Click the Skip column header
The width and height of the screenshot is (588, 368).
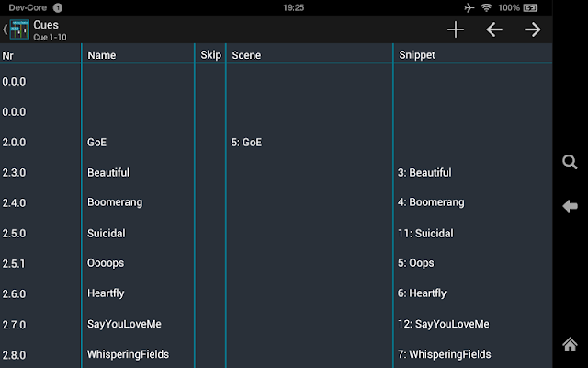[210, 55]
